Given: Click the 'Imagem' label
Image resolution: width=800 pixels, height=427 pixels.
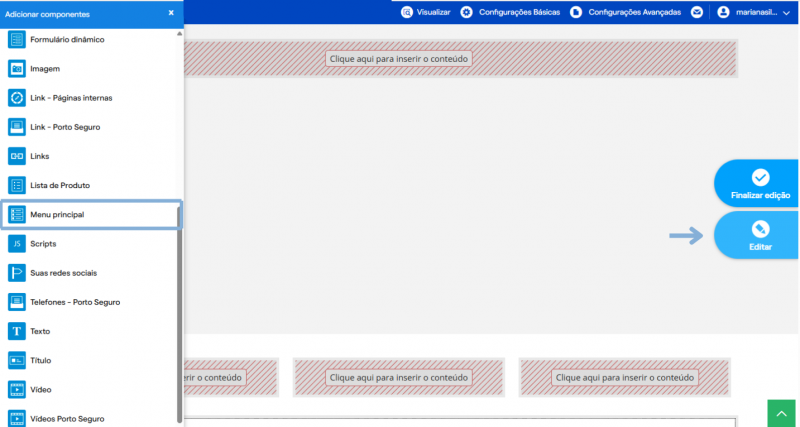Looking at the screenshot, I should point(45,68).
